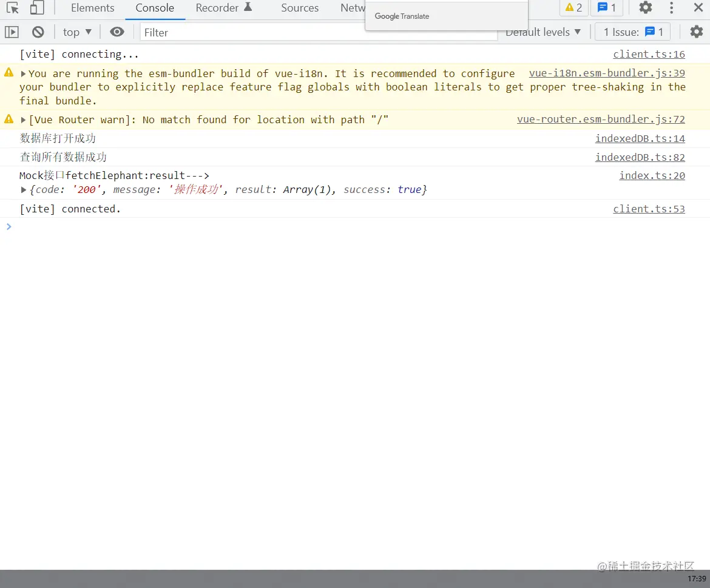Click the warnings count badge showing 2
Image resolution: width=710 pixels, height=588 pixels.
pos(573,8)
